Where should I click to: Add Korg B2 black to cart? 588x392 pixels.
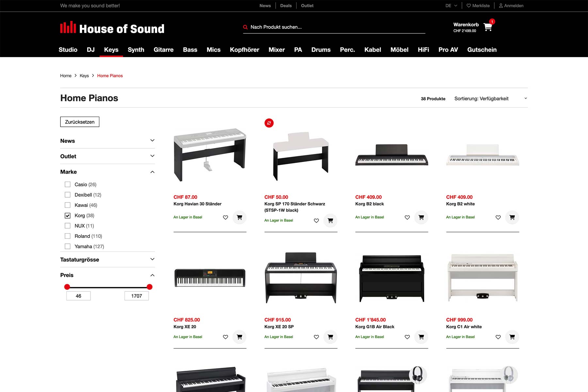tap(421, 218)
